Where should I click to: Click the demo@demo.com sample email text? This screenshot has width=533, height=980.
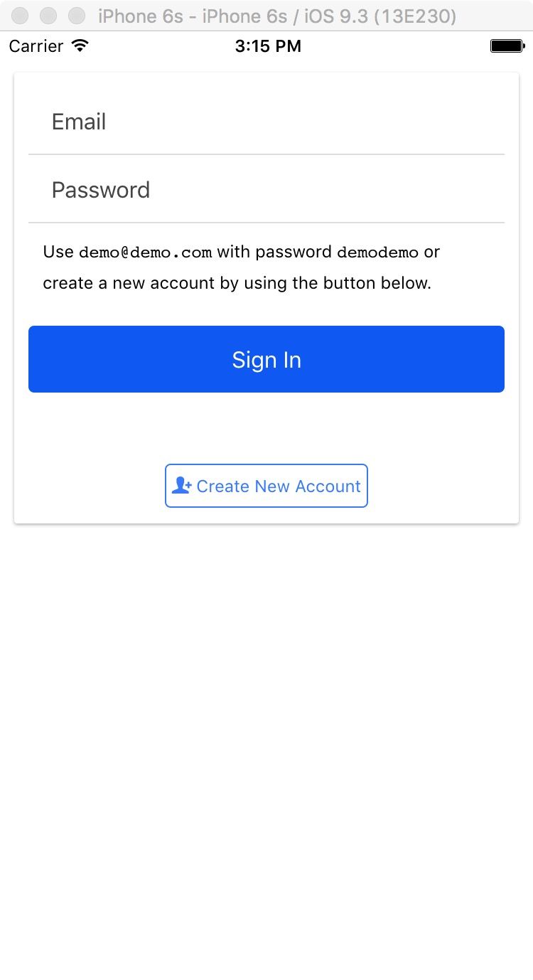pos(145,252)
